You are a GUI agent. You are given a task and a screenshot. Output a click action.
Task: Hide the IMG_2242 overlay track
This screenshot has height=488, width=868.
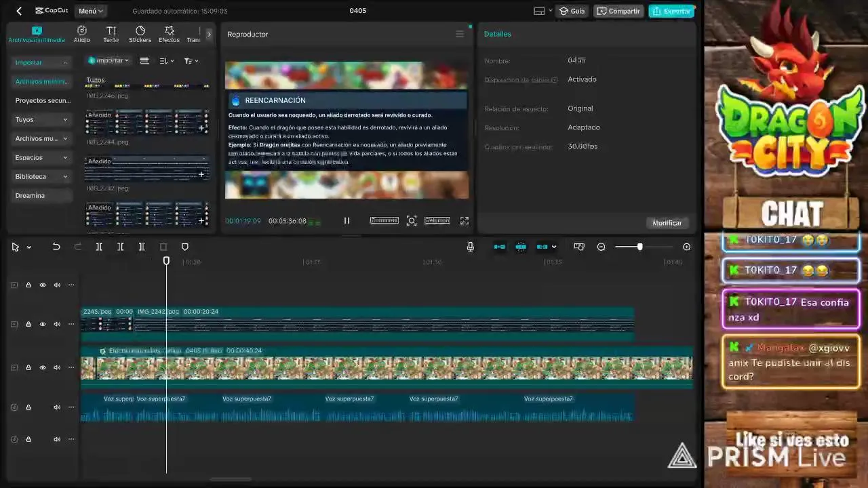click(x=43, y=324)
